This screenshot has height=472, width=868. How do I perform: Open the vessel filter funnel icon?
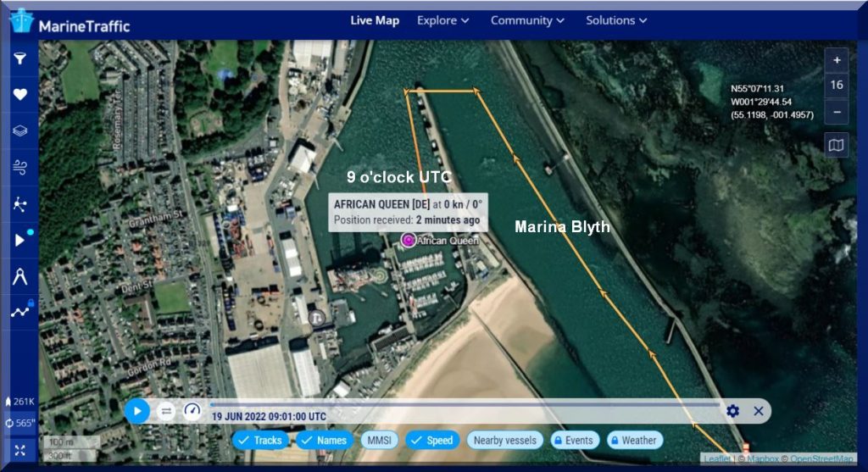click(20, 59)
